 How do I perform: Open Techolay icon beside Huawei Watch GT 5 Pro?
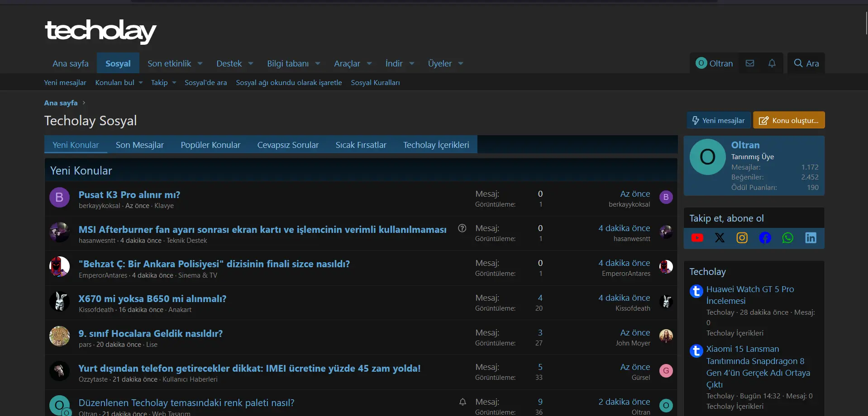pos(696,291)
